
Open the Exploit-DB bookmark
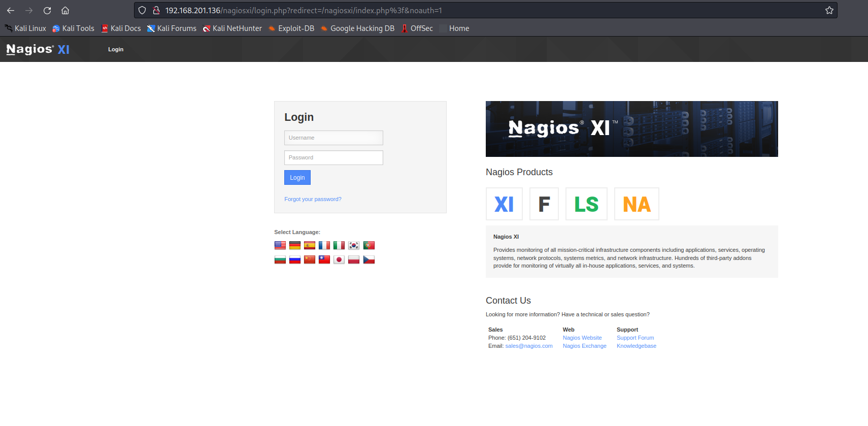point(291,28)
